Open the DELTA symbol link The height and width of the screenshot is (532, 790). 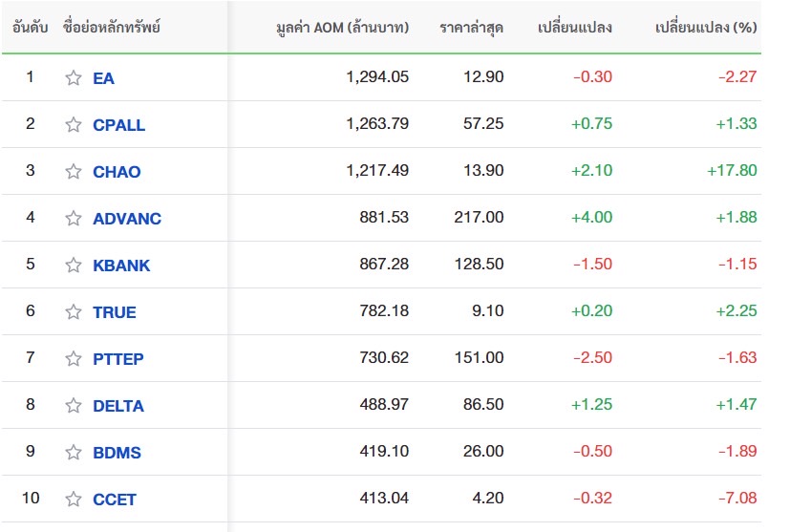118,406
